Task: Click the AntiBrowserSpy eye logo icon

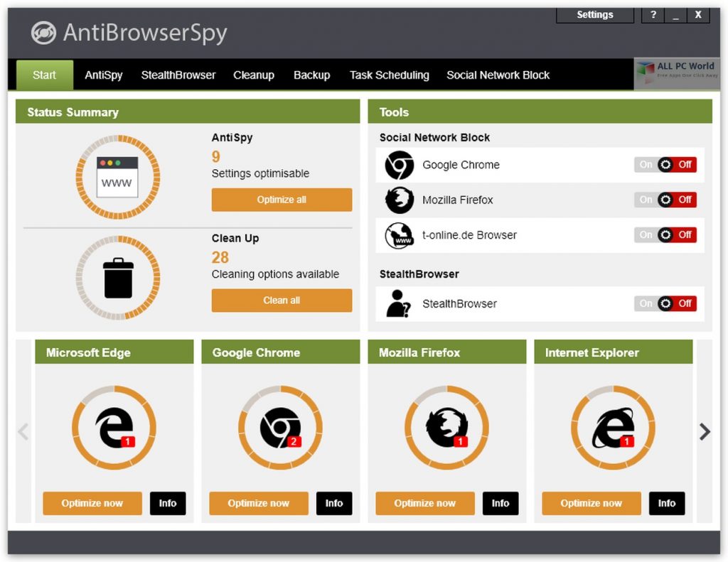Action: [x=43, y=33]
